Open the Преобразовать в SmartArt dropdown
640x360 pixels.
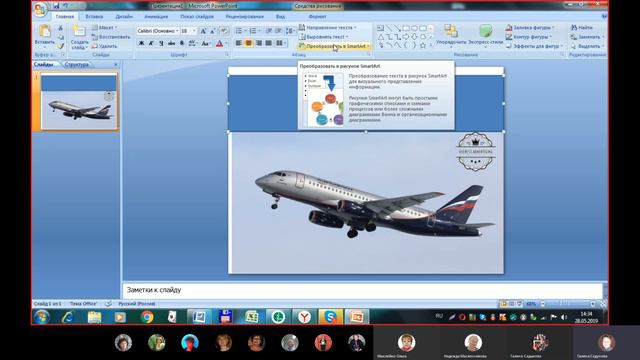[334, 46]
